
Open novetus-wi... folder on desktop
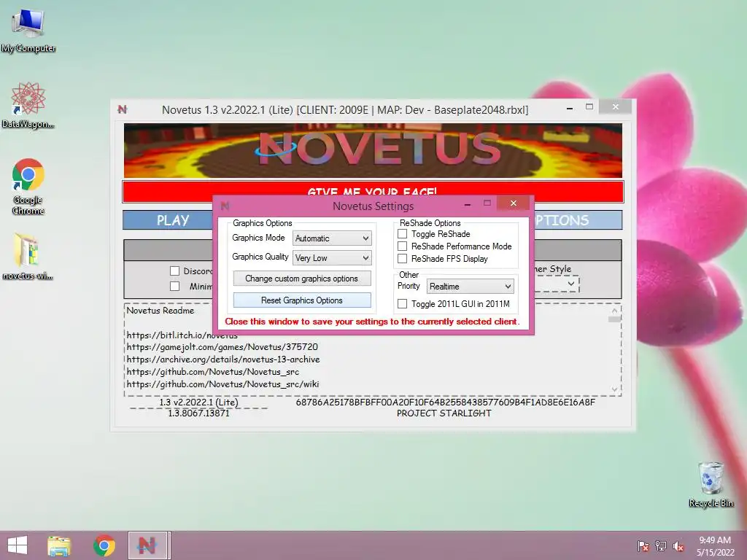pos(28,256)
